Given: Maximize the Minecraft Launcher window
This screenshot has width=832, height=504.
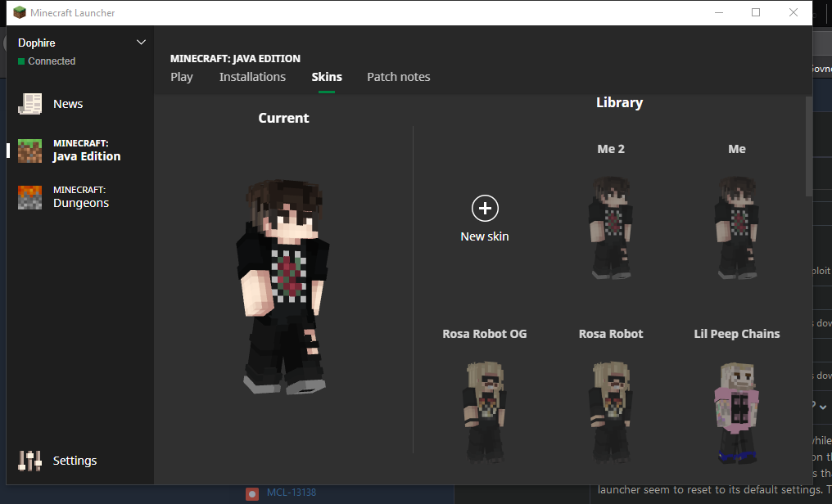Looking at the screenshot, I should [756, 12].
